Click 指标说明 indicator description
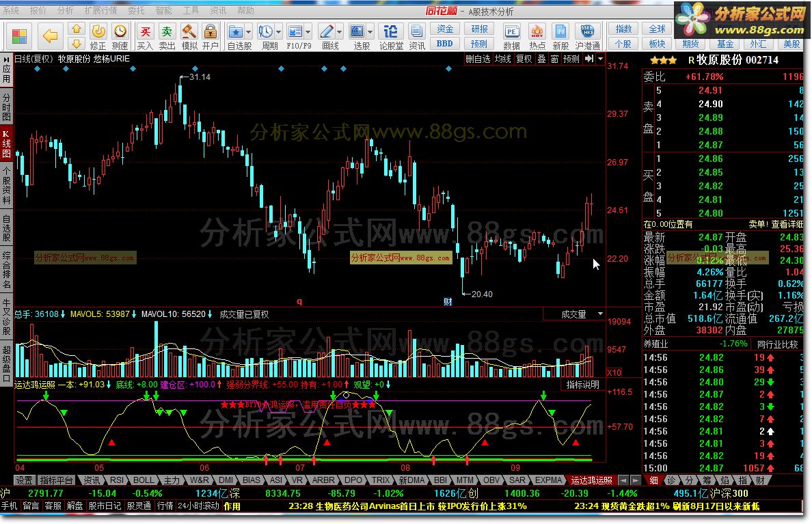The width and height of the screenshot is (812, 524). coord(582,385)
